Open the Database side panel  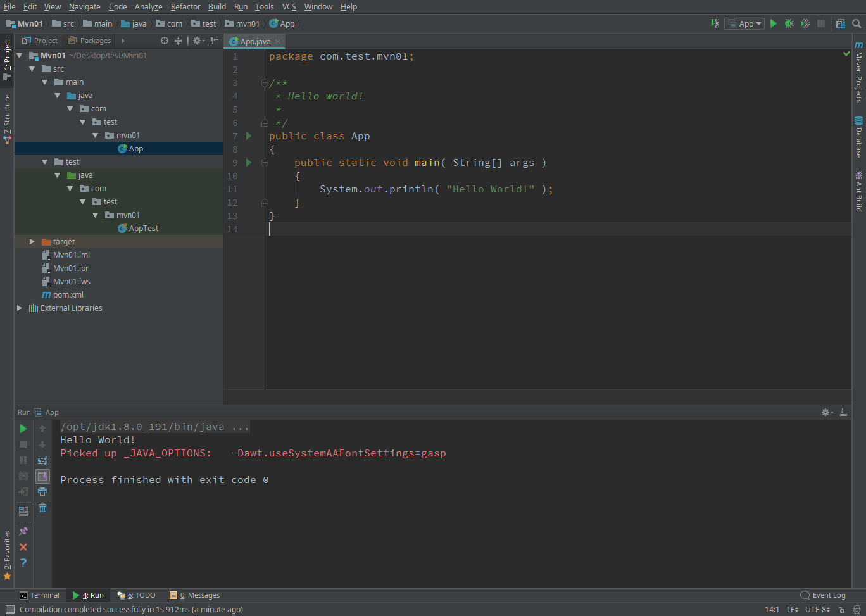tap(859, 137)
